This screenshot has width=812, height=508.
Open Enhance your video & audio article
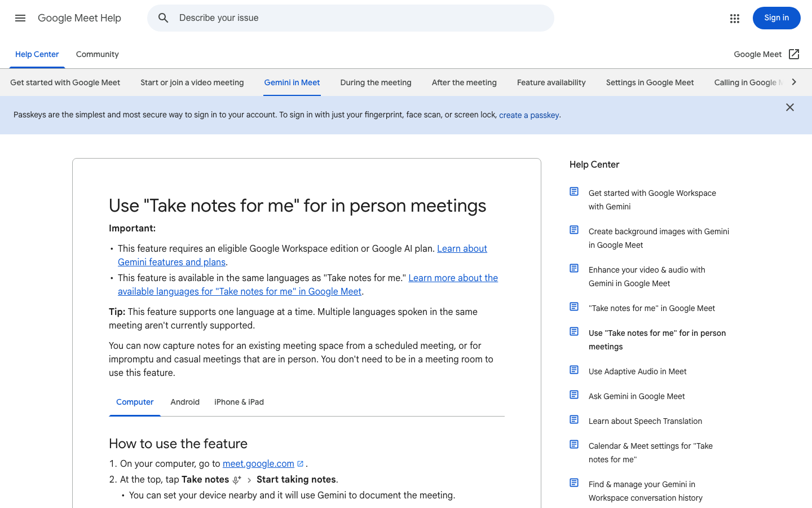pyautogui.click(x=647, y=277)
